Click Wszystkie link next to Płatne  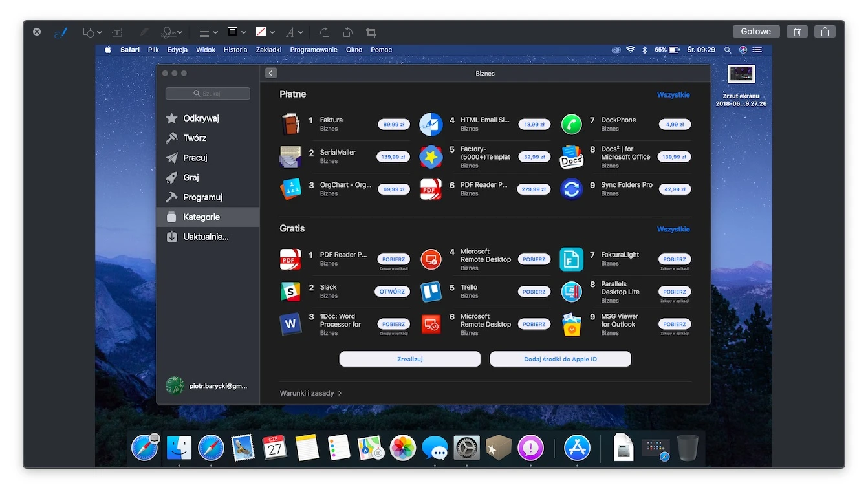point(673,95)
